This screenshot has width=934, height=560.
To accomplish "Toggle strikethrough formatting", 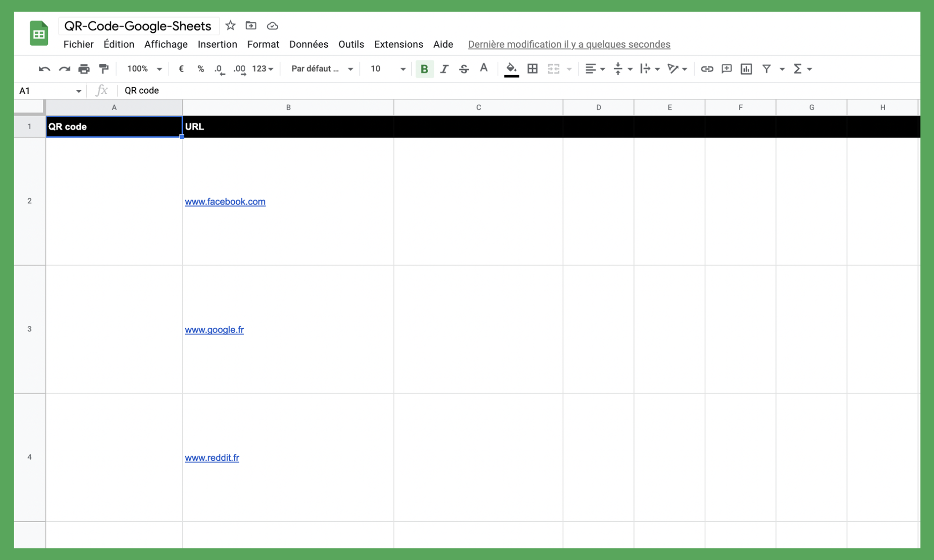I will 463,69.
